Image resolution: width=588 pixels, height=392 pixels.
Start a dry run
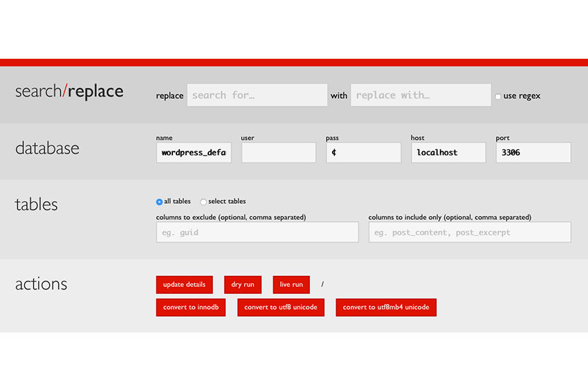click(243, 285)
